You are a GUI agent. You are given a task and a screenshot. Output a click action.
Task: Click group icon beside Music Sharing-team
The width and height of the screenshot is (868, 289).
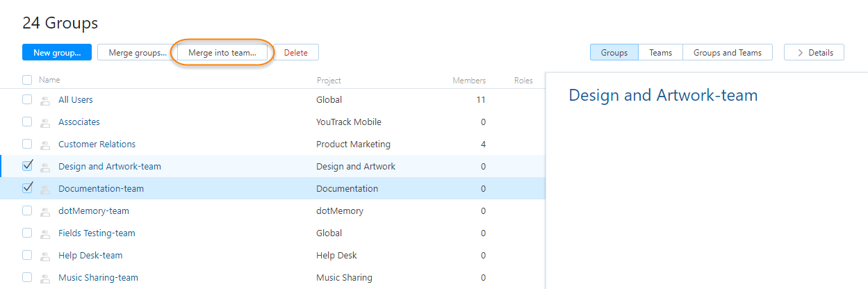tap(45, 279)
